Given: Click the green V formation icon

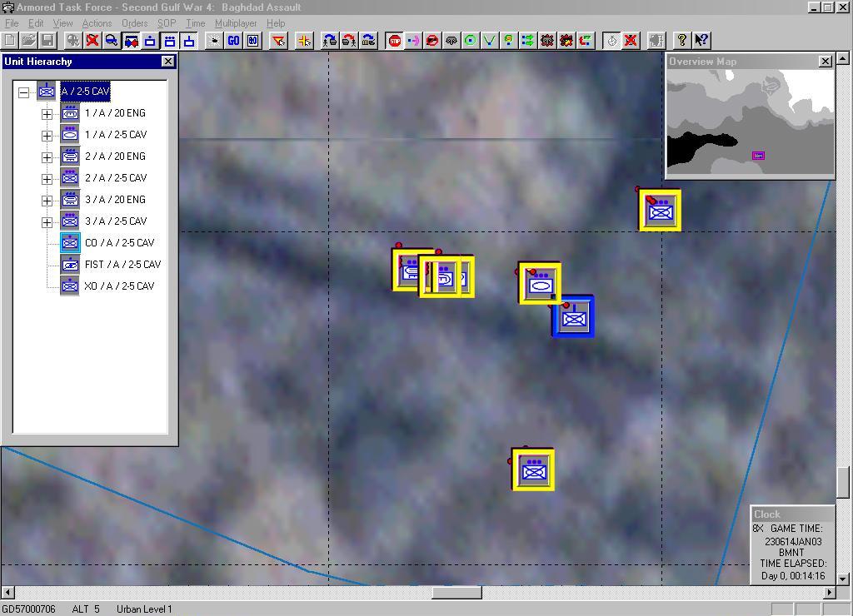Looking at the screenshot, I should 490,40.
